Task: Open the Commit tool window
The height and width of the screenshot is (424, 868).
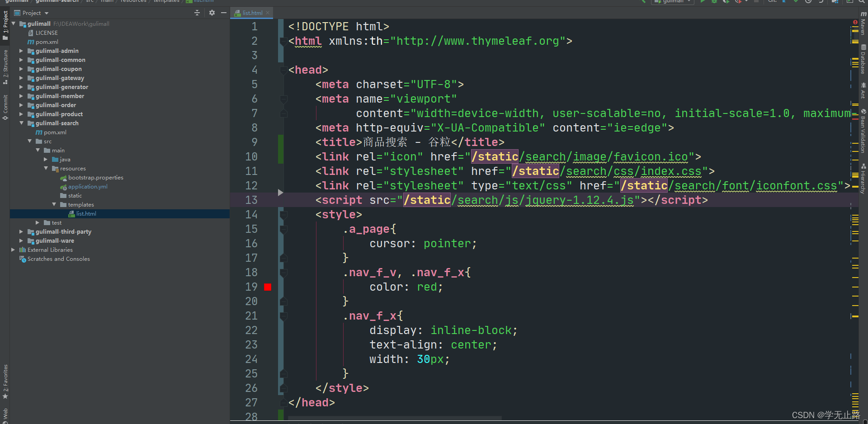Action: pyautogui.click(x=5, y=107)
